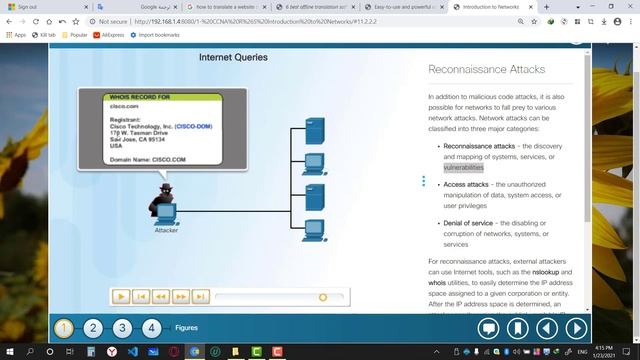Click the star icon left of address bar
Viewport: 640px width, 360px height.
76,22
